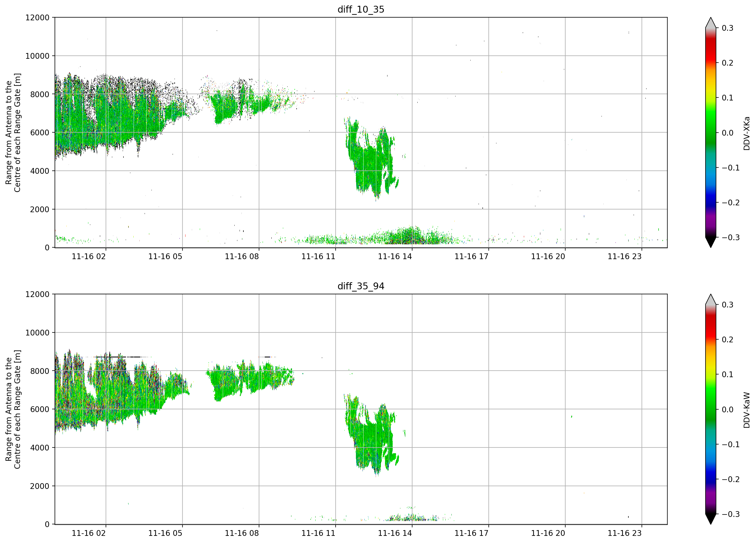Click the 11-16 02 x-tick under diff_10_35
Image resolution: width=756 pixels, height=543 pixels.
pyautogui.click(x=89, y=256)
